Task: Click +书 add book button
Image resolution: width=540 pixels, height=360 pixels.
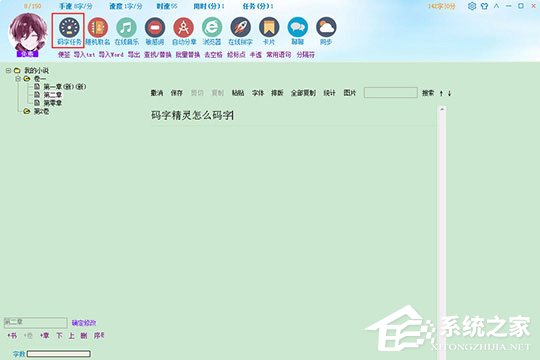Action: click(12, 335)
